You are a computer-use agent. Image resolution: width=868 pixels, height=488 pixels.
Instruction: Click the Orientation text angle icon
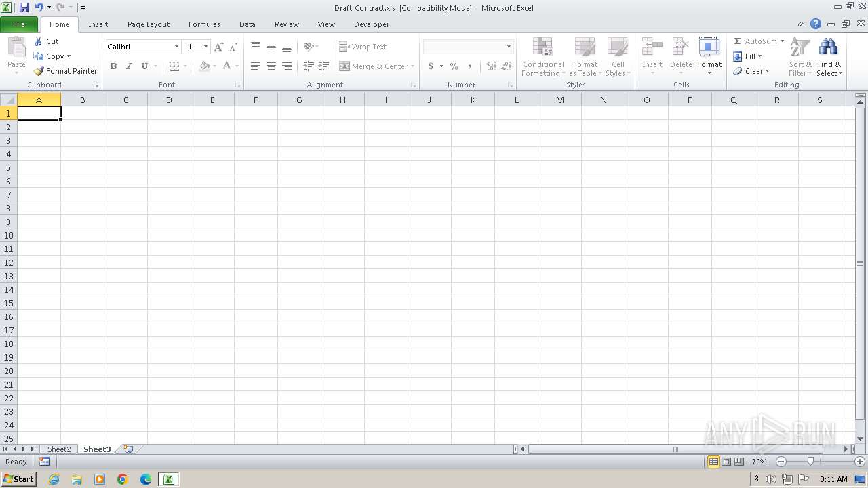[x=309, y=47]
